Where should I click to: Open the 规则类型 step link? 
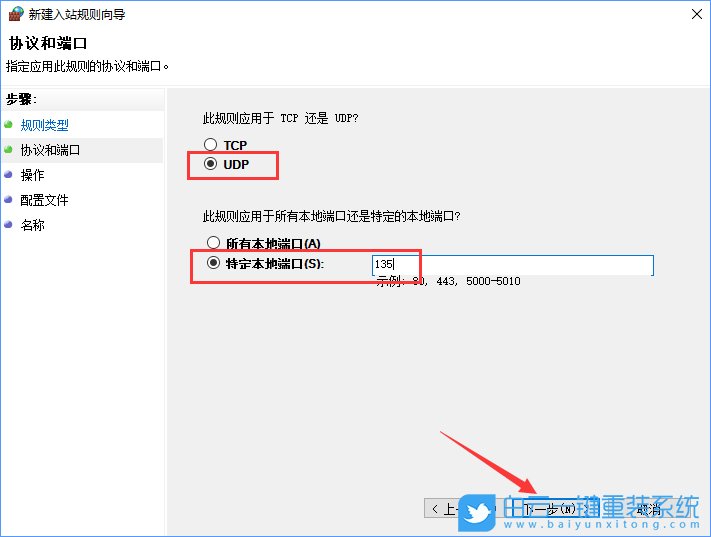click(44, 125)
